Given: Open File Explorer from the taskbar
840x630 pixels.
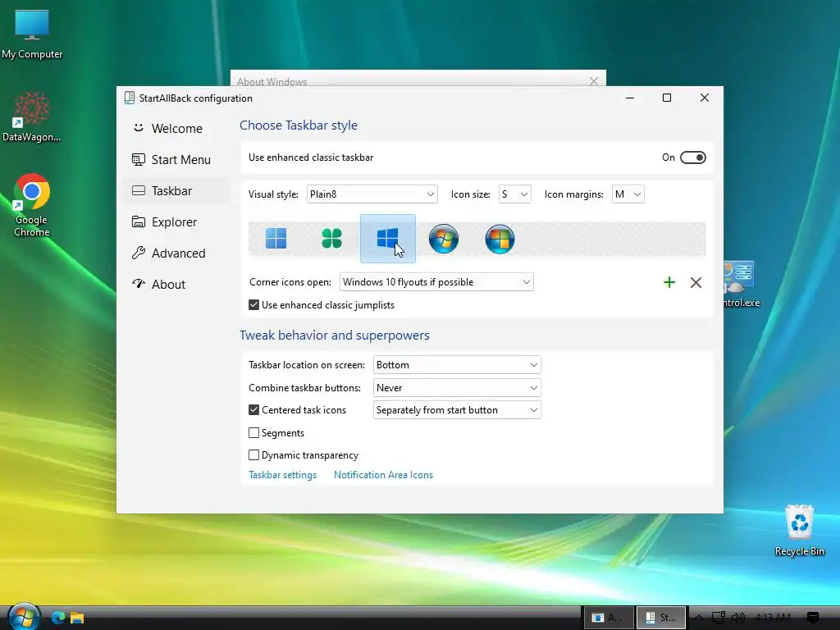Looking at the screenshot, I should 77,618.
